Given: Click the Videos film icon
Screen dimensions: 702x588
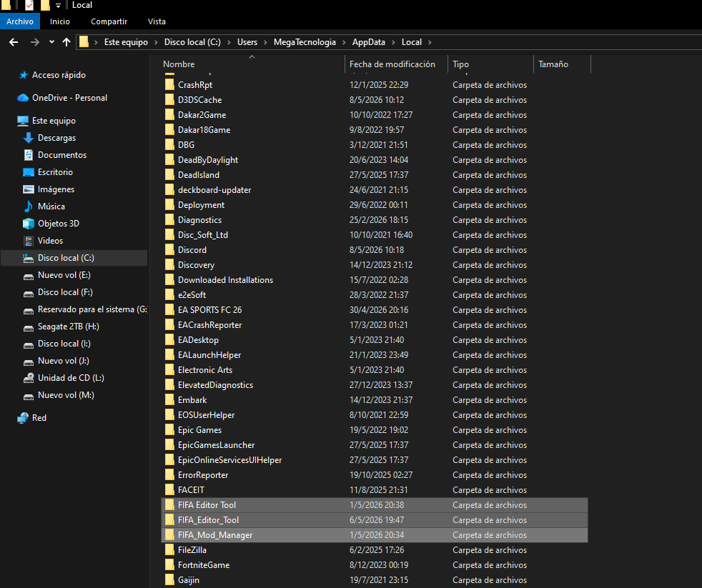Looking at the screenshot, I should 28,241.
